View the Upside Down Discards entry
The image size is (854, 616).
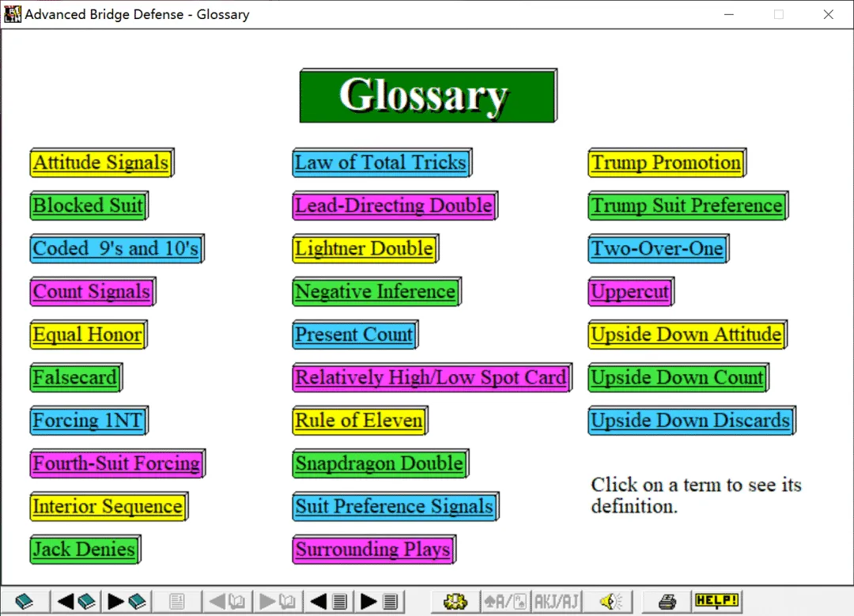(692, 421)
